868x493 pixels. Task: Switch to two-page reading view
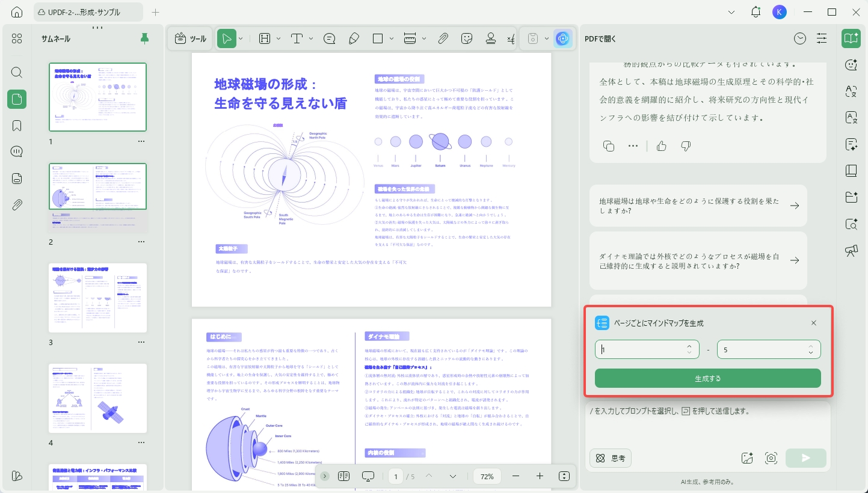(344, 476)
